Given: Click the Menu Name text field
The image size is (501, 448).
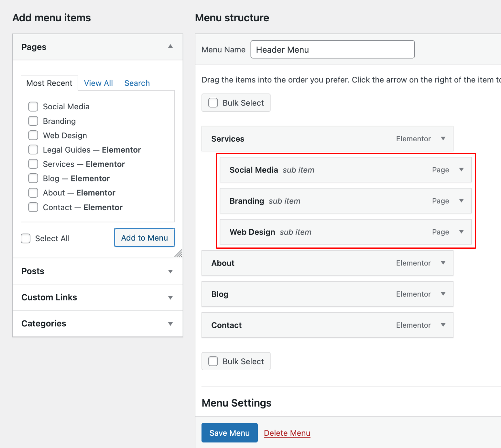Looking at the screenshot, I should click(333, 49).
